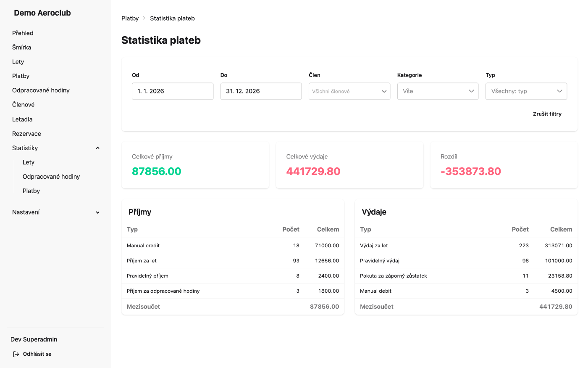This screenshot has height=368, width=588.
Task: Click the Zrušit filtry button
Action: pyautogui.click(x=547, y=114)
